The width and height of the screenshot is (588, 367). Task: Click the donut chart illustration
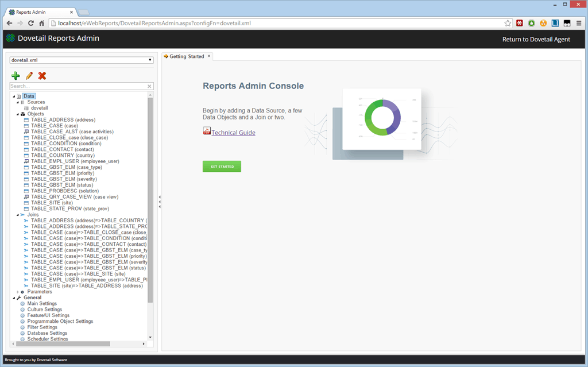pyautogui.click(x=382, y=118)
